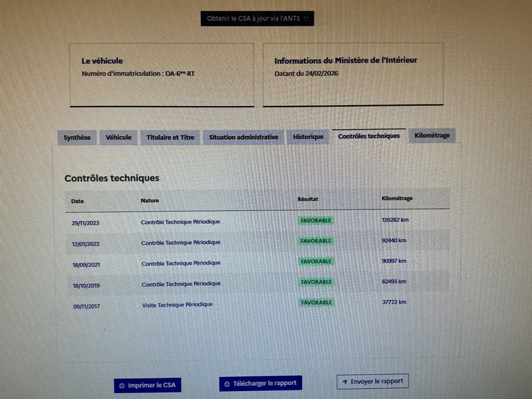
Task: Click Contrôle Technique Périodique on the 18/10/2019 row
Action: coord(181,284)
